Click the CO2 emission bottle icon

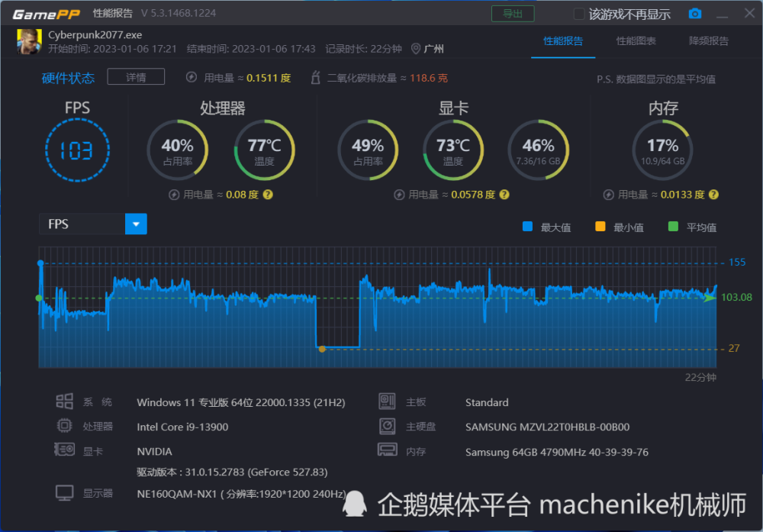pos(315,77)
